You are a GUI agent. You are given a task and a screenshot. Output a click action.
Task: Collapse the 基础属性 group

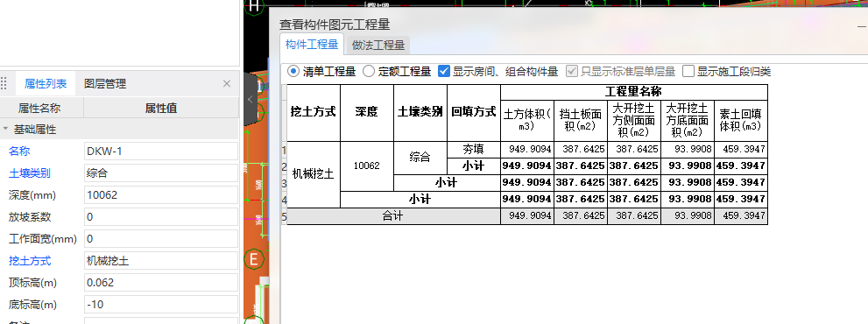(x=5, y=130)
